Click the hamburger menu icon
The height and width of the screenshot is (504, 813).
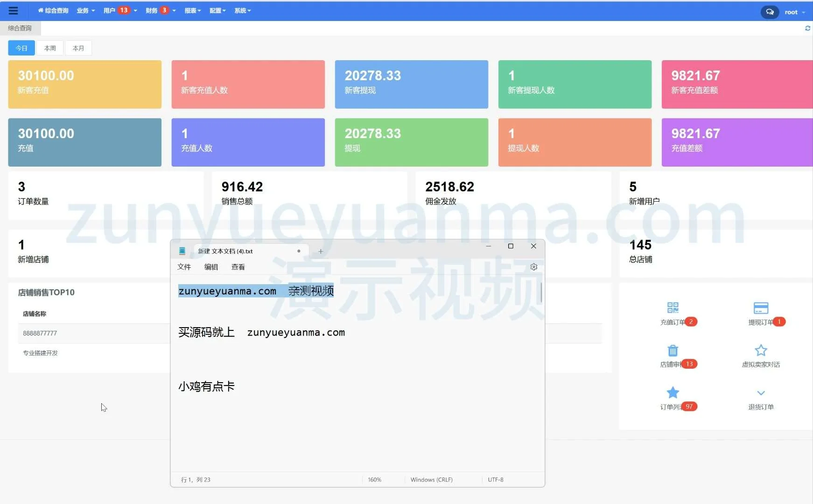point(13,11)
